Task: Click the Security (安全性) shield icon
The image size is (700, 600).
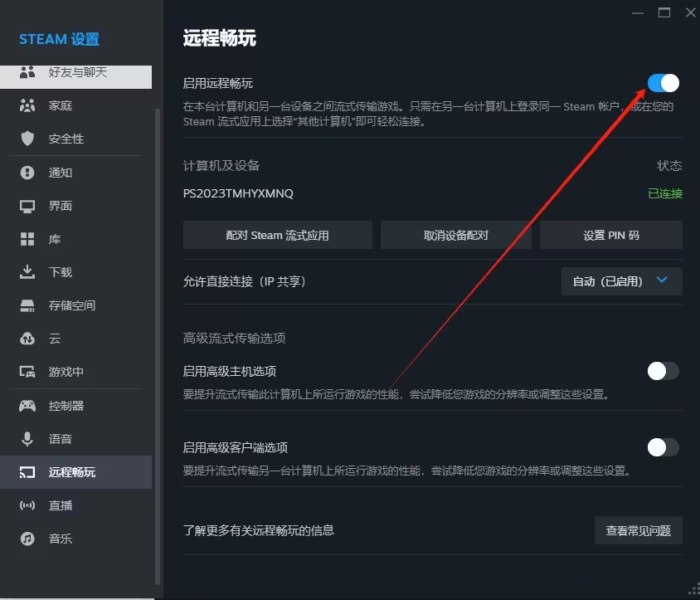Action: pos(27,139)
